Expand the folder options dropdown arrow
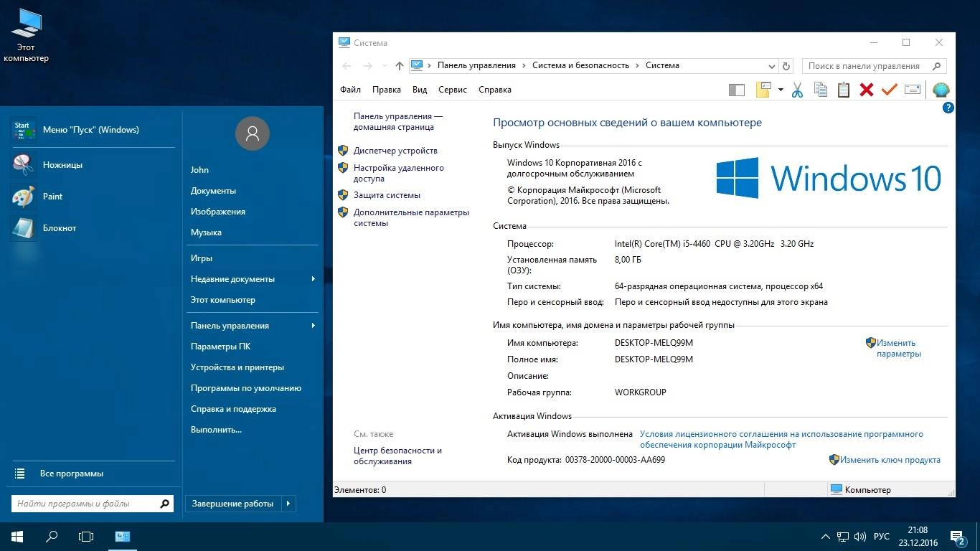Screen dimensions: 980x551 pyautogui.click(x=781, y=90)
